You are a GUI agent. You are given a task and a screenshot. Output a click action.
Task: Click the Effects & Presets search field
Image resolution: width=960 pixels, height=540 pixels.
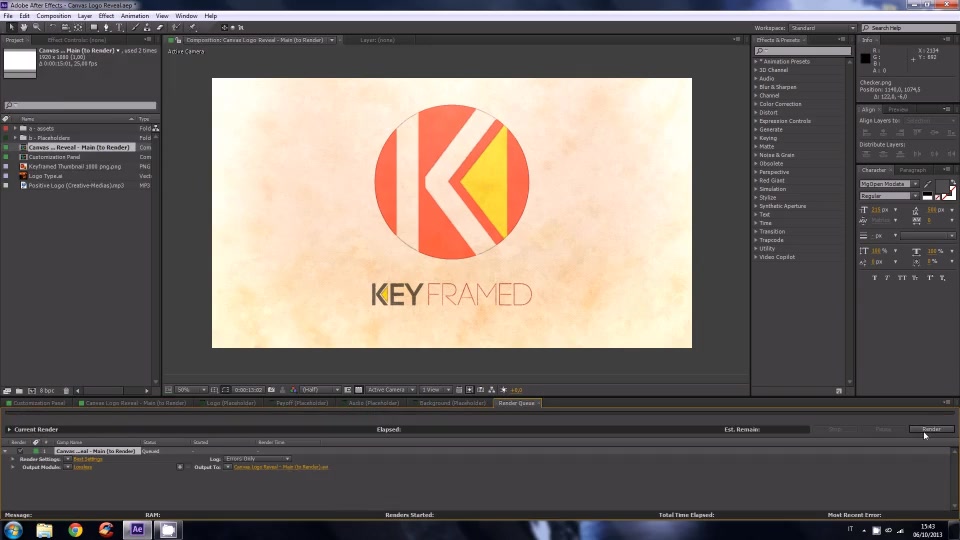803,51
